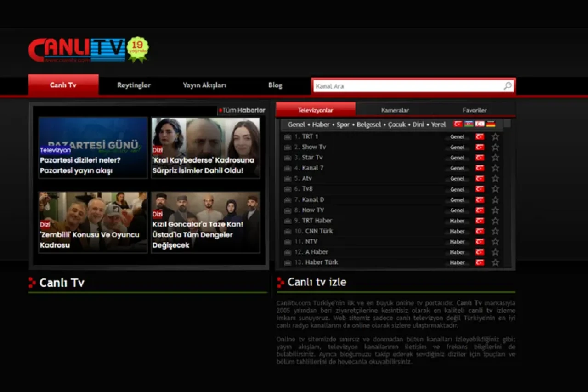Click the TV icon beside Kanal 7
The image size is (588, 392).
click(288, 168)
